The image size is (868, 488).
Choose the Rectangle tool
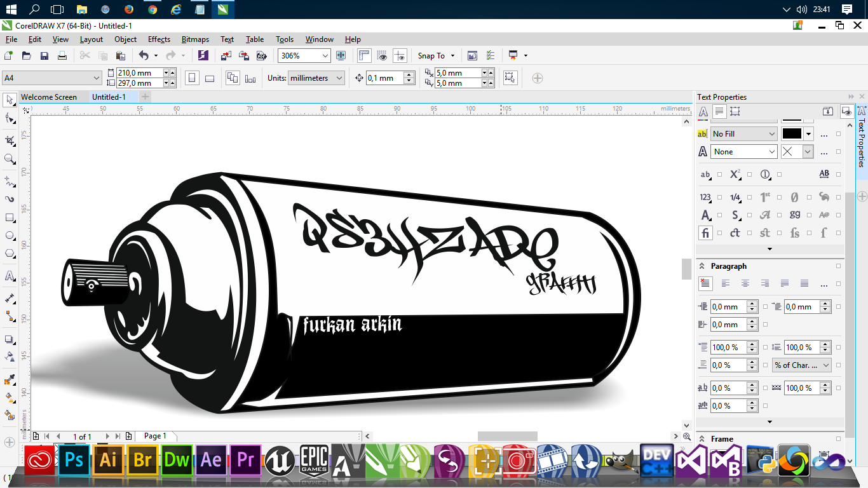point(10,217)
